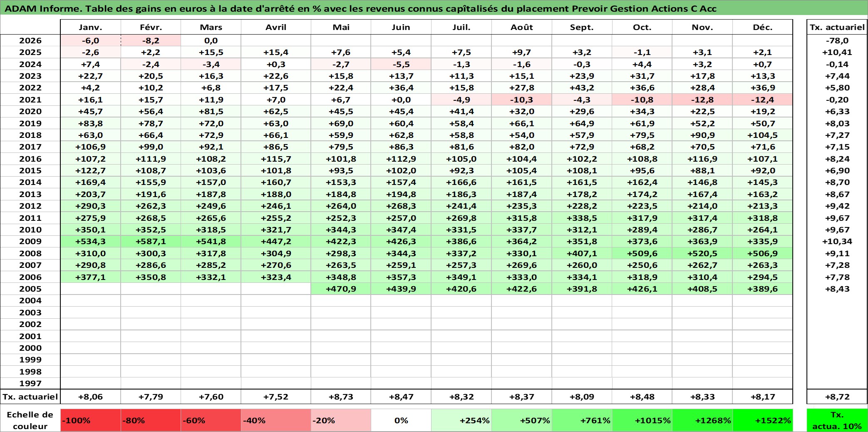Click the 'Tx. actua. 10%' green cell

(x=837, y=420)
